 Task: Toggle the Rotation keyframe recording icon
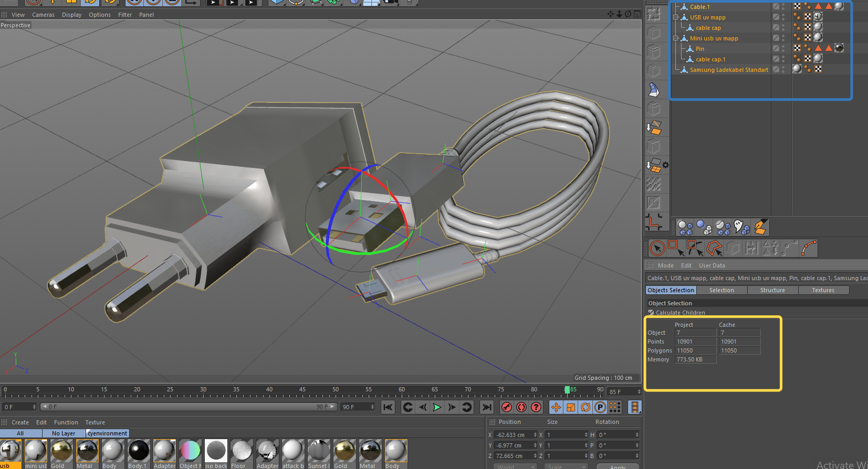point(585,407)
